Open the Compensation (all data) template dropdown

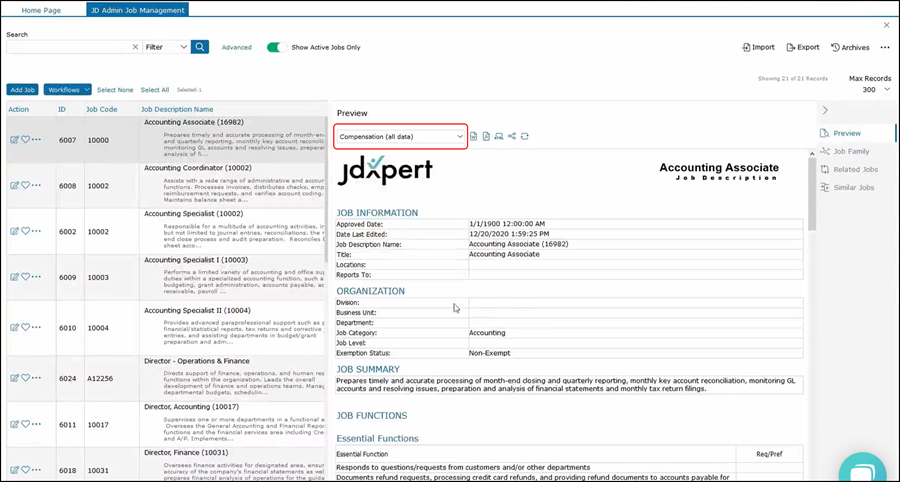pyautogui.click(x=400, y=136)
